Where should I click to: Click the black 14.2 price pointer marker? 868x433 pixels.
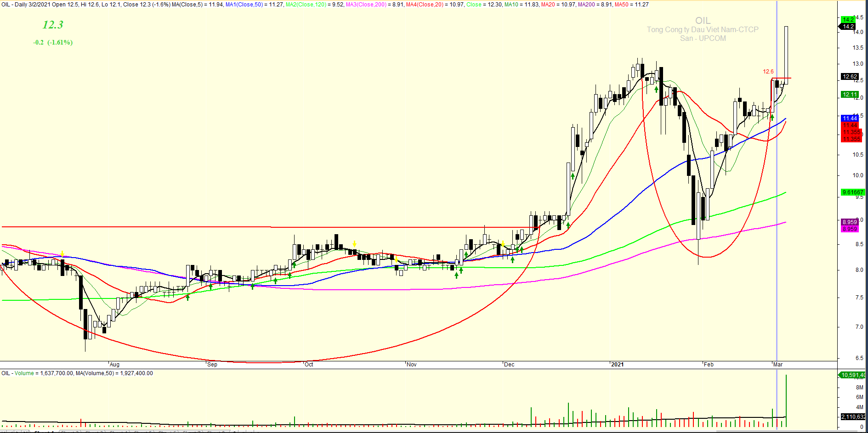pyautogui.click(x=848, y=27)
